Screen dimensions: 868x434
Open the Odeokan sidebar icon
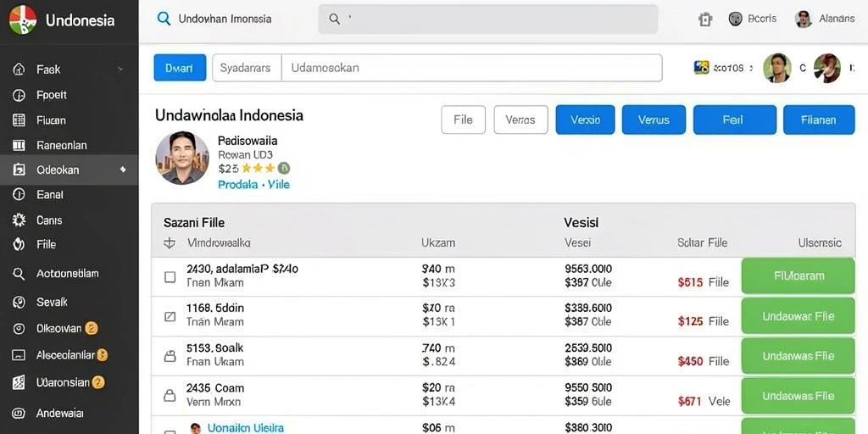(x=19, y=170)
